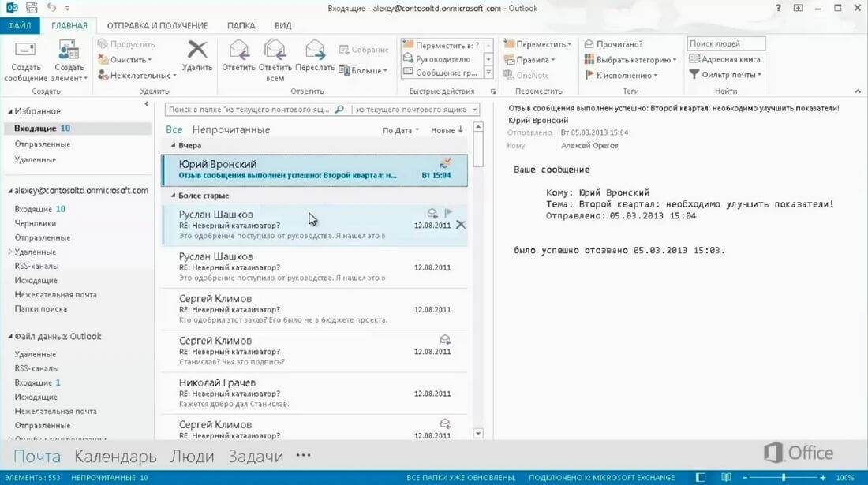Switch to the Send/Receive ribbon tab
The width and height of the screenshot is (868, 485).
pos(157,25)
